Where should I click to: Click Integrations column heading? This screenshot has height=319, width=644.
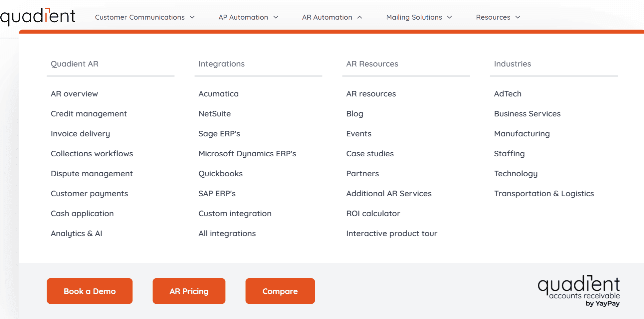click(x=221, y=64)
